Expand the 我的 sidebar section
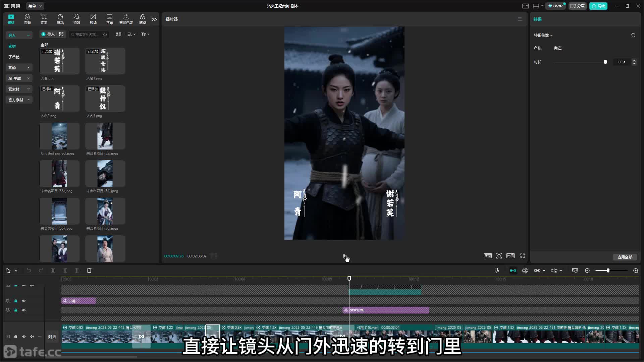The width and height of the screenshot is (644, 362). [19, 68]
